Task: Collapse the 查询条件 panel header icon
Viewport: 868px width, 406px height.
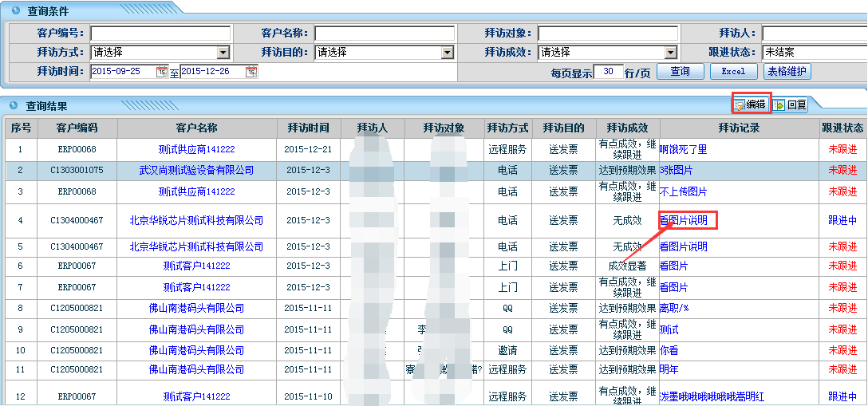Action: click(x=14, y=11)
